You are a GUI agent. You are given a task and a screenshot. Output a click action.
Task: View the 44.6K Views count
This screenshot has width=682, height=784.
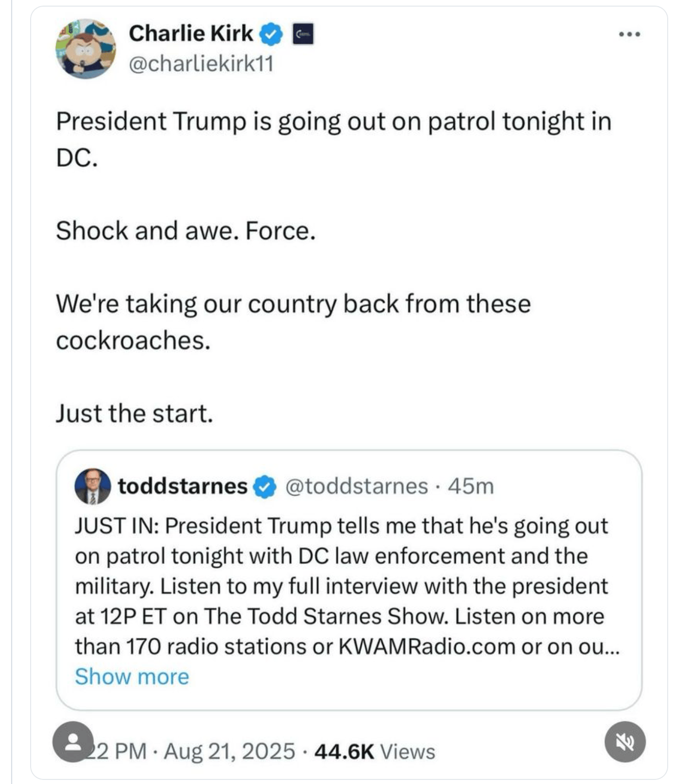tap(375, 751)
